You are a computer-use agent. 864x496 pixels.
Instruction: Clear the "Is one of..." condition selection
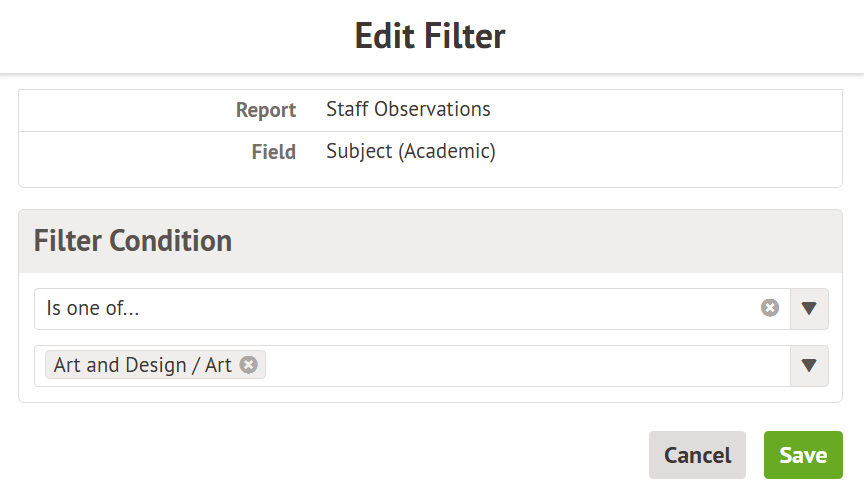pyautogui.click(x=770, y=308)
